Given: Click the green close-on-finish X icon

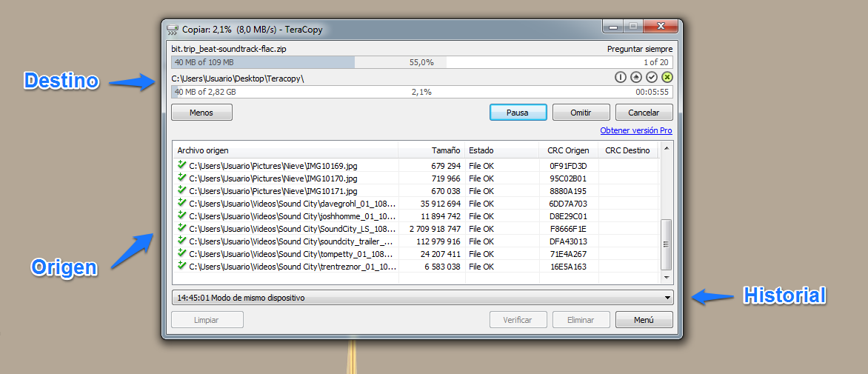Looking at the screenshot, I should (x=667, y=78).
